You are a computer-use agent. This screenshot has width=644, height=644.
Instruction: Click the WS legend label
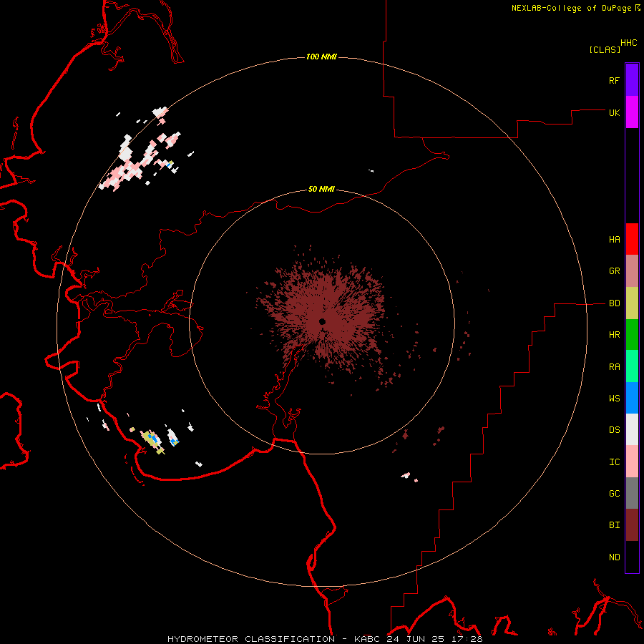tap(614, 399)
